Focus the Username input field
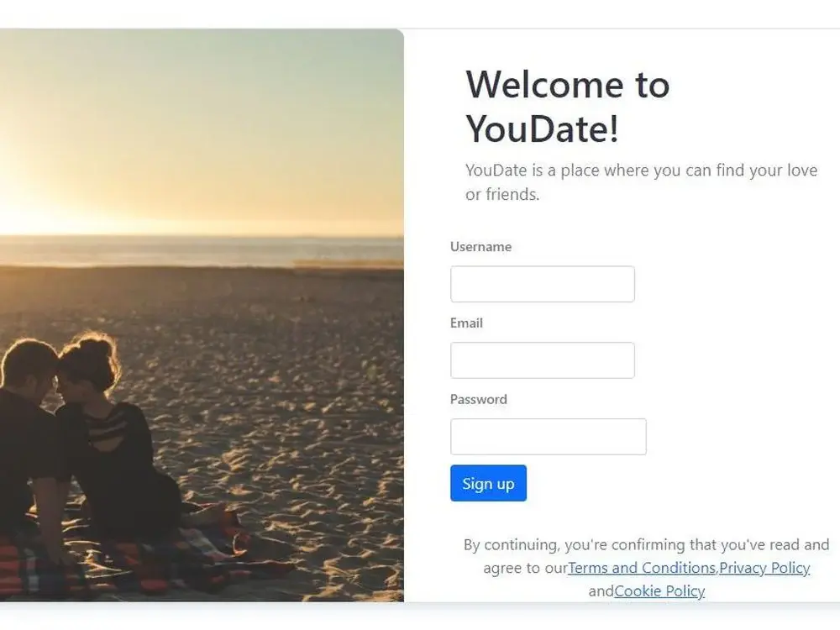The image size is (840, 630). 542,284
